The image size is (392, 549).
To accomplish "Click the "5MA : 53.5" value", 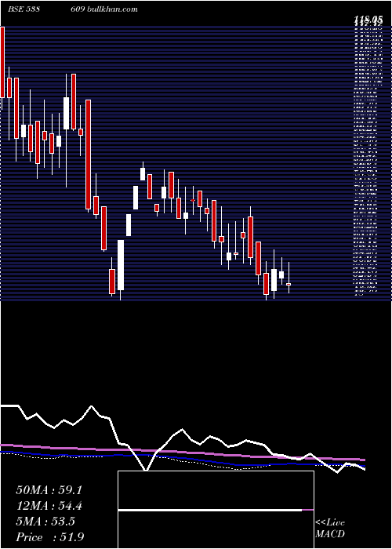I will click(x=45, y=522).
